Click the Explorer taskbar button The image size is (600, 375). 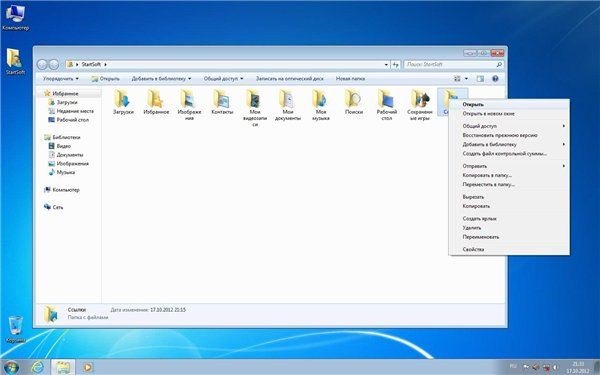coord(63,367)
